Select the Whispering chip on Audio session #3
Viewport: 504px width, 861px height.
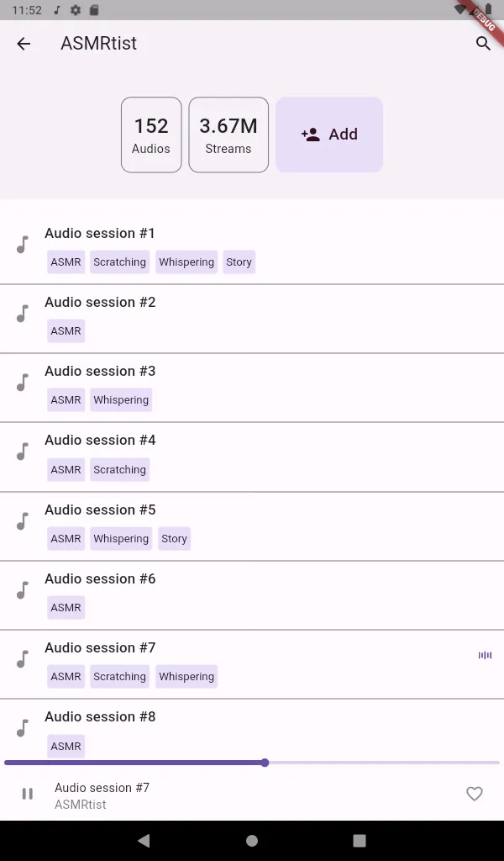[120, 399]
